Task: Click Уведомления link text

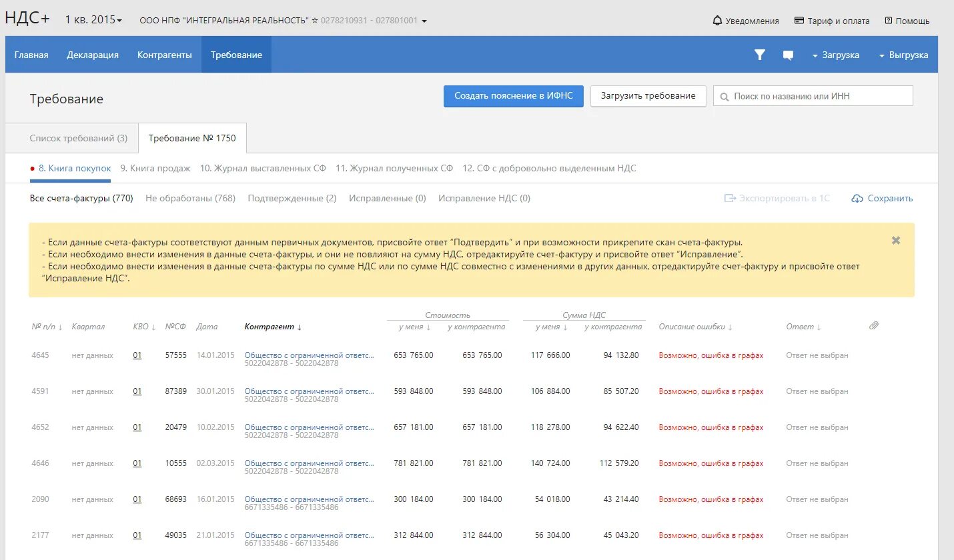Action: pos(753,21)
